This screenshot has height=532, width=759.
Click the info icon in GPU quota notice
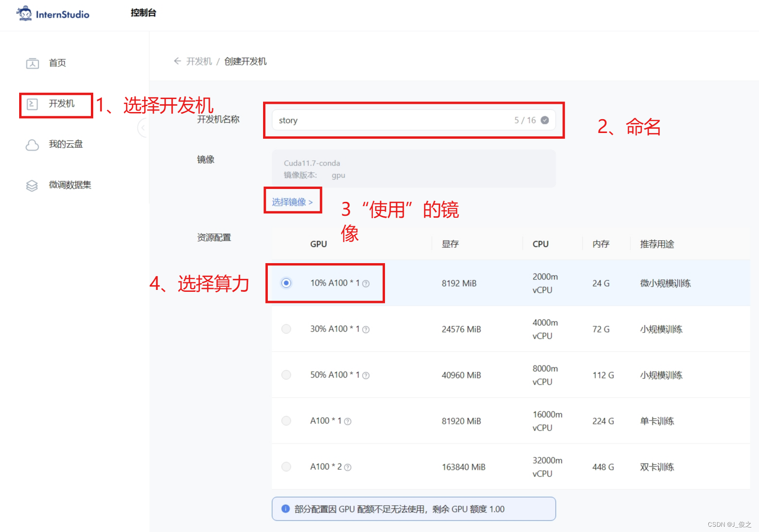point(286,509)
